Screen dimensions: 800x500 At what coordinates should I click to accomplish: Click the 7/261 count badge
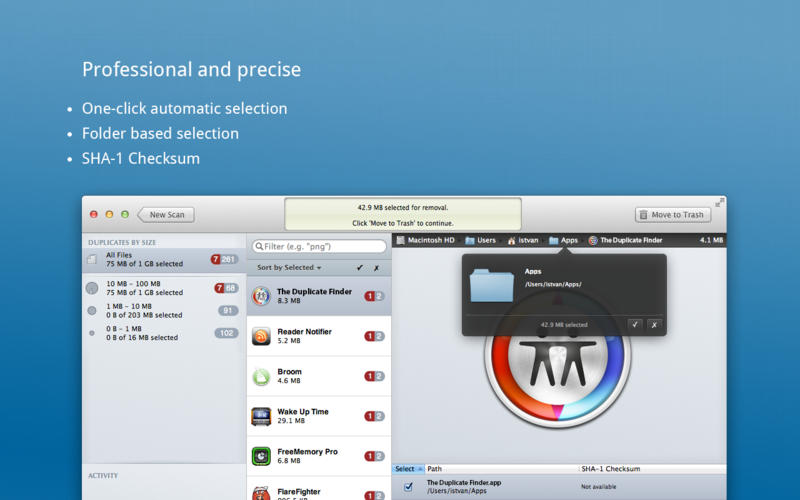pos(224,259)
